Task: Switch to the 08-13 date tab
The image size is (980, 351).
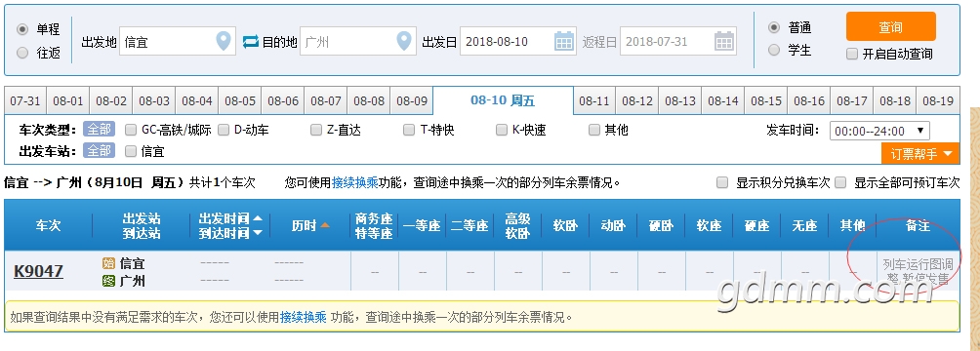Action: pos(680,100)
